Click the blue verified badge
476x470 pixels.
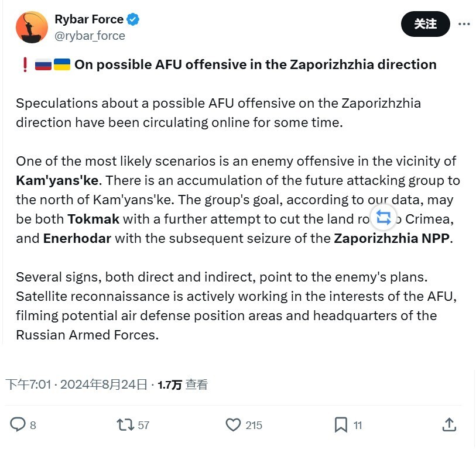[x=133, y=19]
